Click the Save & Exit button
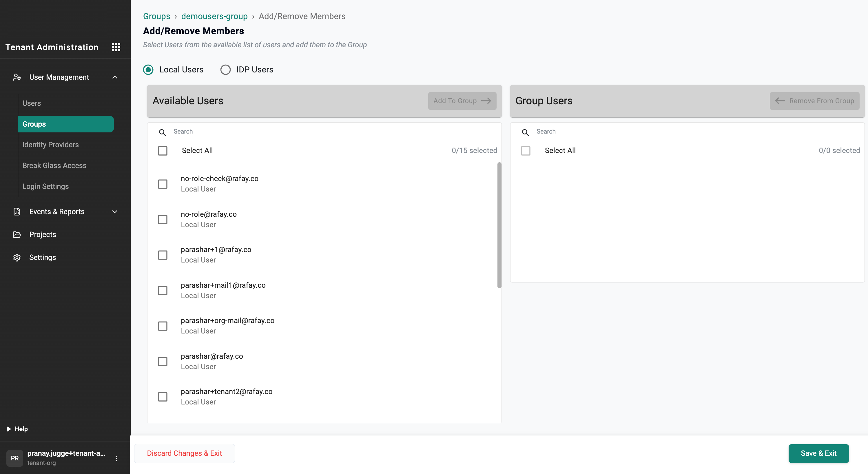Screen dimensions: 868x474 click(x=818, y=453)
